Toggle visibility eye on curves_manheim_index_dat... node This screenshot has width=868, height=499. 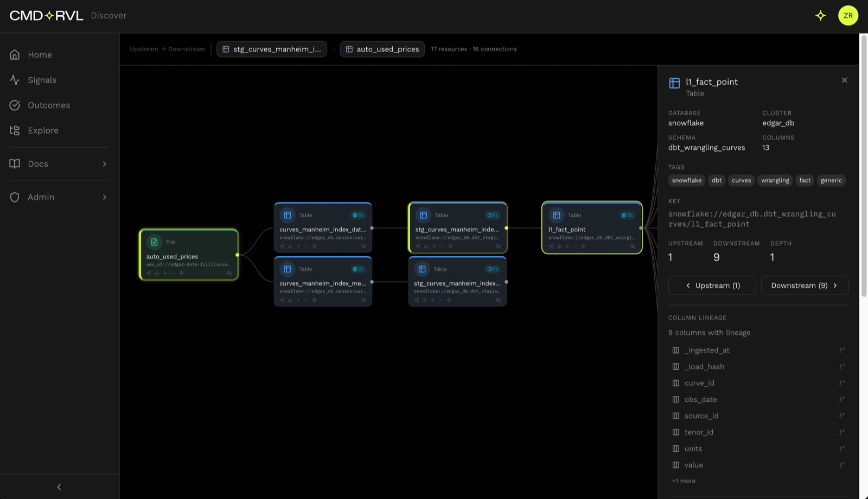[364, 246]
